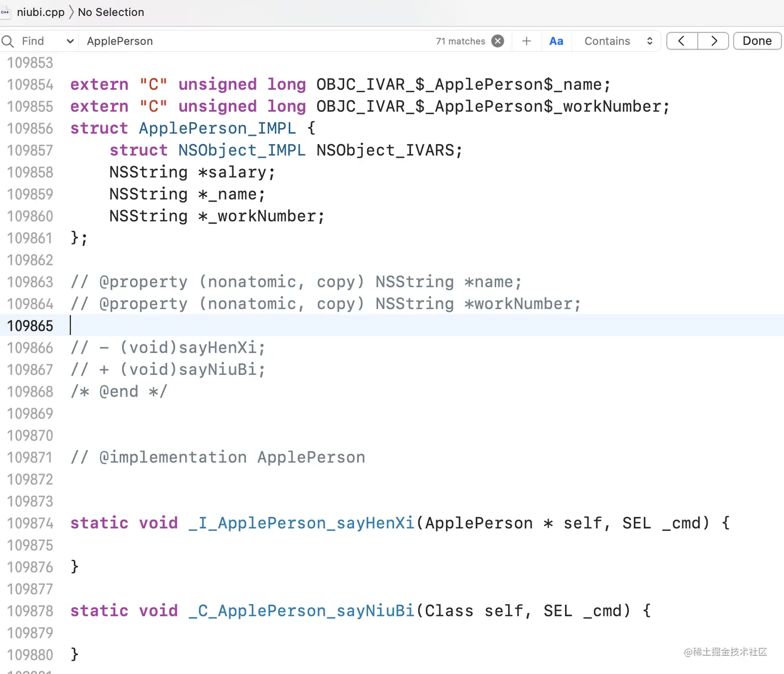Click niubi.cpp in the jump bar
784x674 pixels.
click(x=40, y=12)
